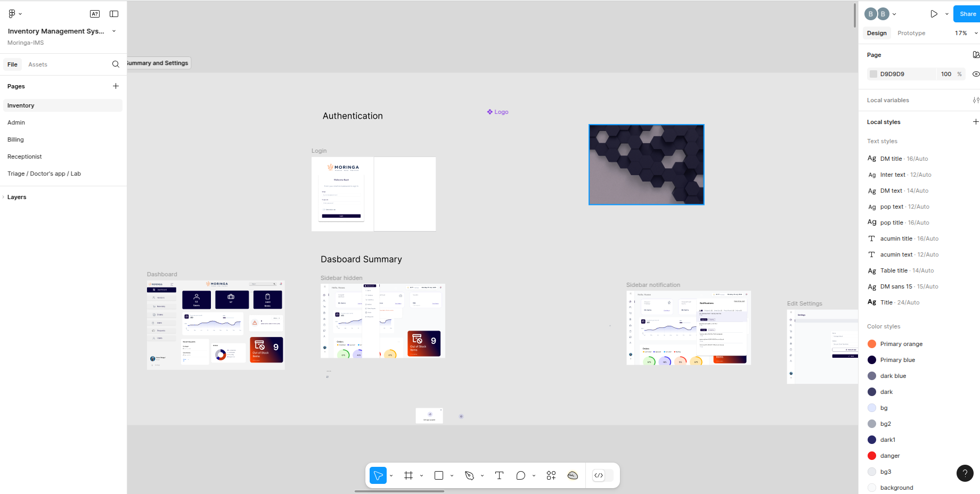Click the Sidebar hidden frame label

(x=341, y=278)
